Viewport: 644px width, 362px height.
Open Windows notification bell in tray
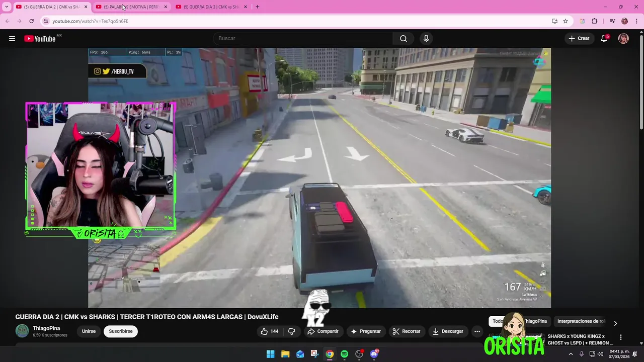pyautogui.click(x=635, y=354)
